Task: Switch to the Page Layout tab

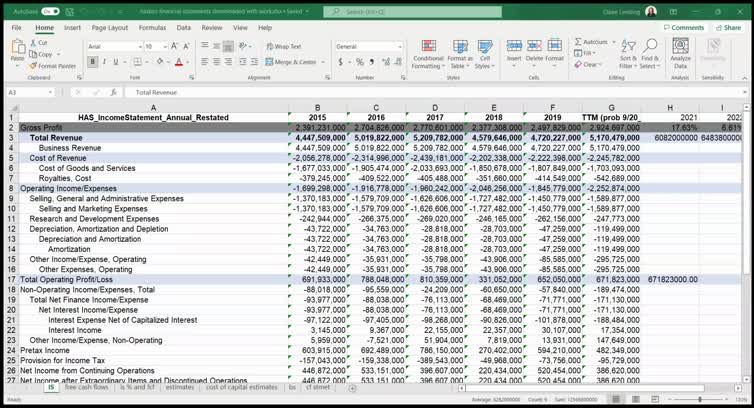Action: (x=110, y=28)
